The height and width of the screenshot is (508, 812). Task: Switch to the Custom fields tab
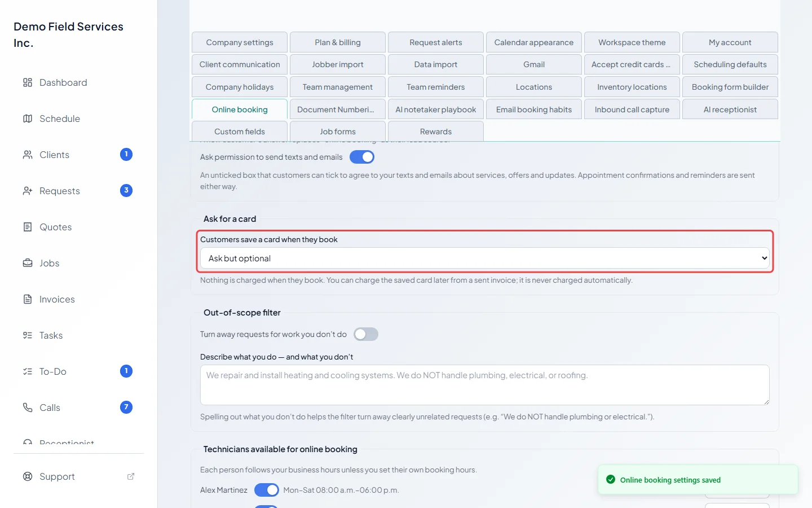coord(240,132)
